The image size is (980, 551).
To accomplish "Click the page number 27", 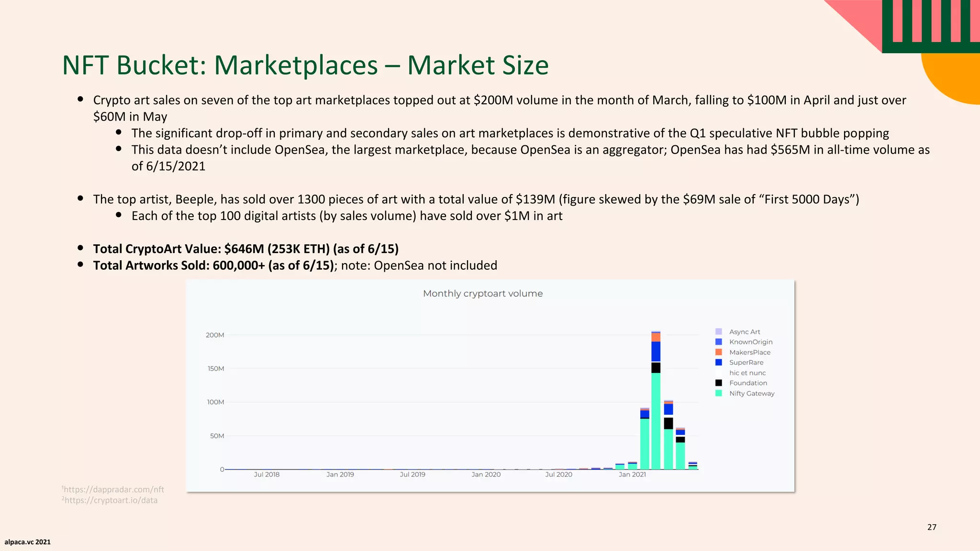I will point(931,527).
